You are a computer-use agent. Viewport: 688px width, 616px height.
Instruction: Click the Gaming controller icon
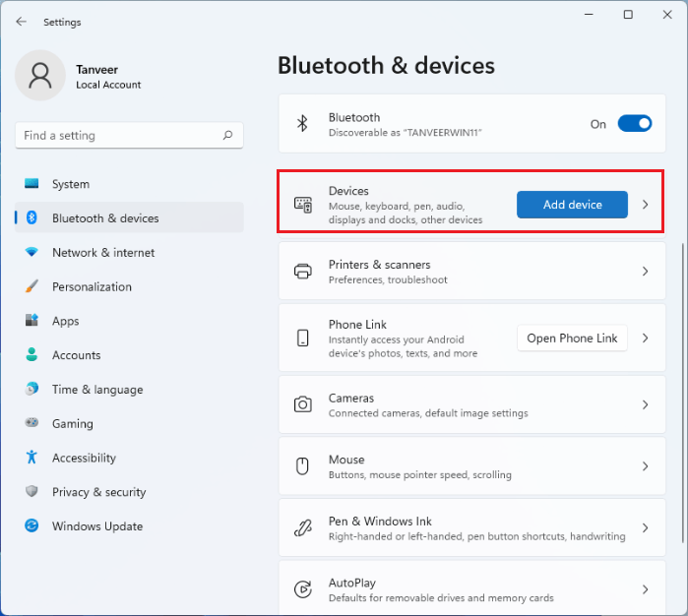point(31,422)
